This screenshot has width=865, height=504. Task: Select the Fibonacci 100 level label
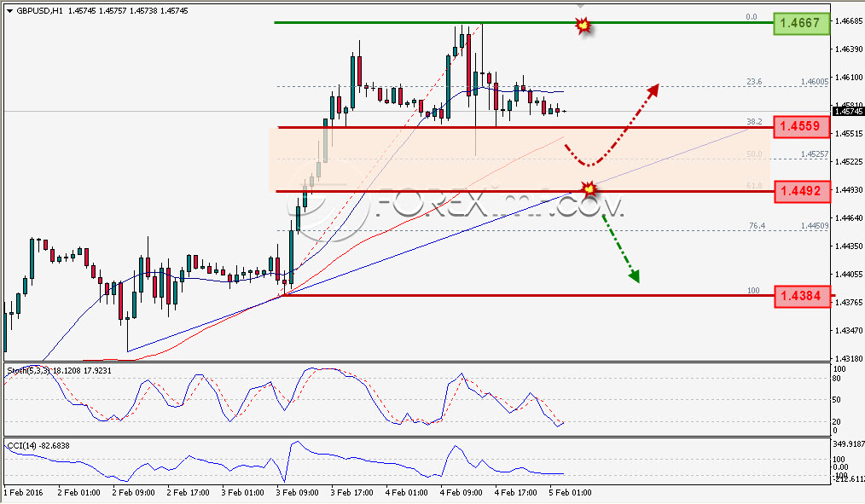point(753,291)
